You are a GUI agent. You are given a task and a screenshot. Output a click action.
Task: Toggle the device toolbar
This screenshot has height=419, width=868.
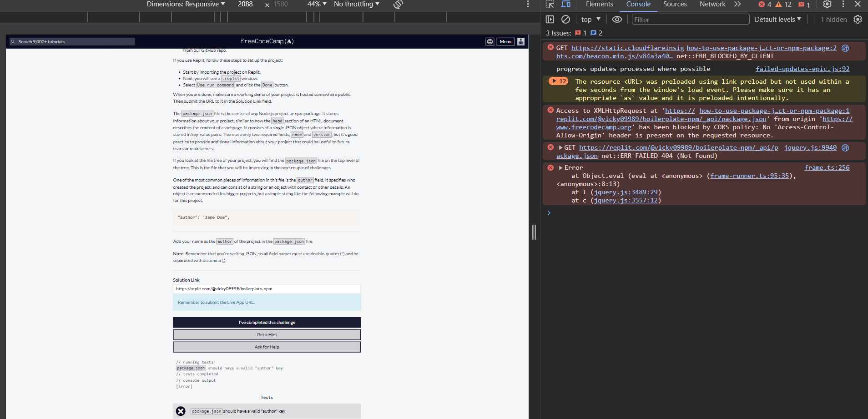(x=567, y=4)
